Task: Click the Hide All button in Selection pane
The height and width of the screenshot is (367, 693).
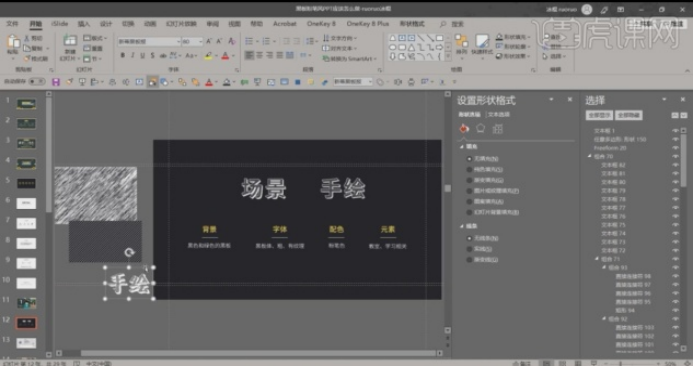Action: [629, 115]
